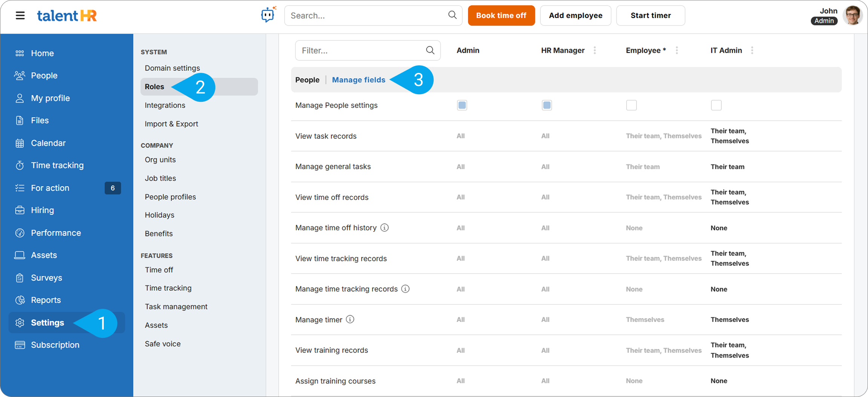This screenshot has width=868, height=397.
Task: Click the Start timer button
Action: (650, 15)
